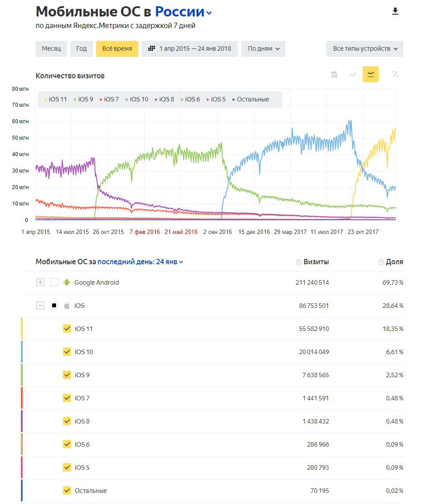Click the Google Android row label
The height and width of the screenshot is (504, 422).
coord(97,282)
